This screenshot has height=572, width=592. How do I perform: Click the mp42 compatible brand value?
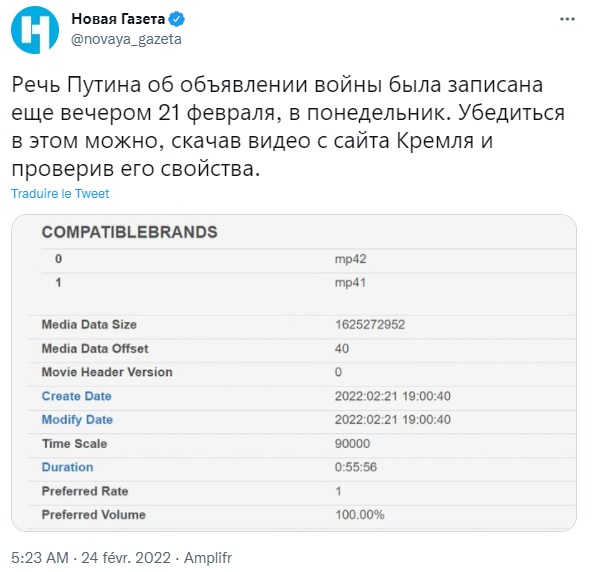coord(350,259)
